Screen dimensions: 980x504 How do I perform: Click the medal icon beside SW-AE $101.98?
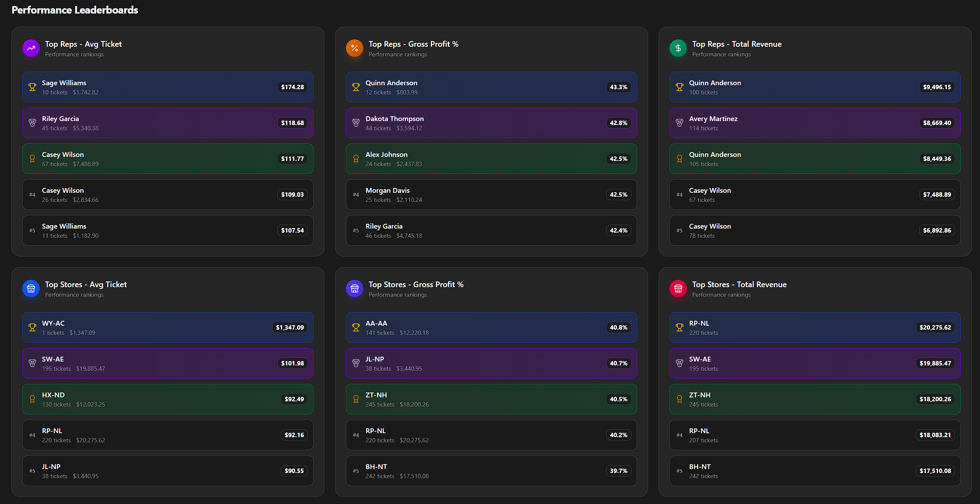32,363
